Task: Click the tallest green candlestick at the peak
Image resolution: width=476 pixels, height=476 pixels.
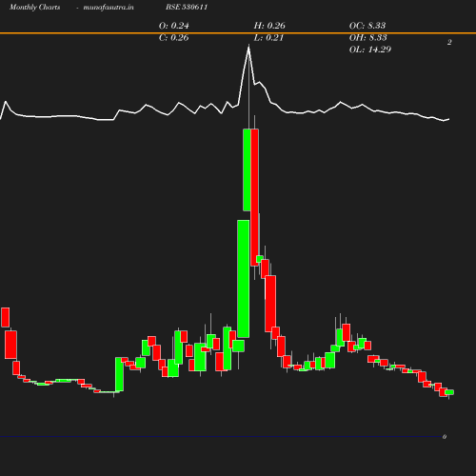Action: click(247, 169)
